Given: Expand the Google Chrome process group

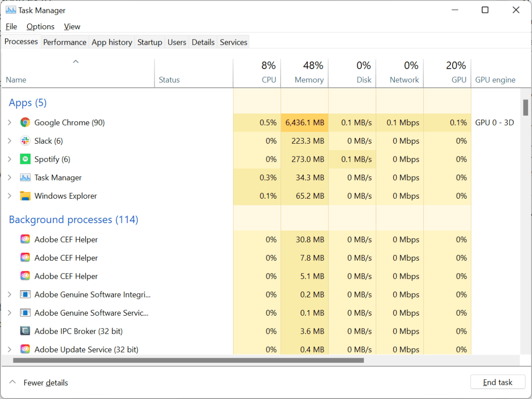Looking at the screenshot, I should pos(10,122).
